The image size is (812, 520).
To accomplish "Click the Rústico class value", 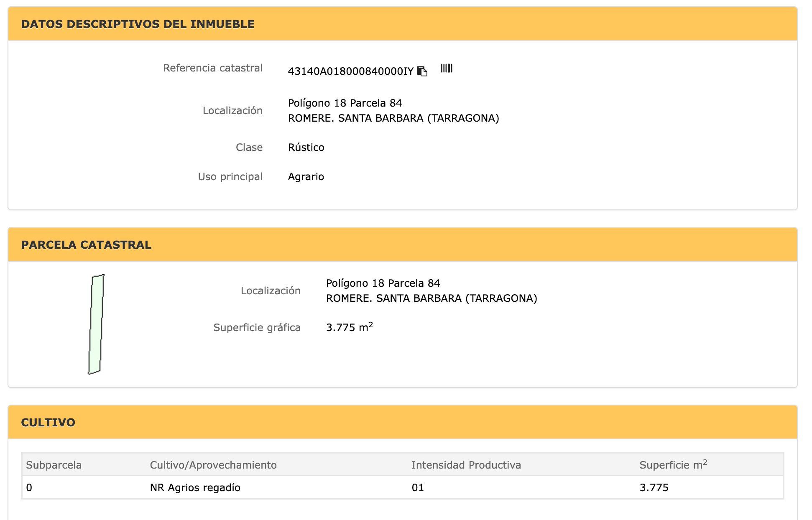I will coord(306,148).
